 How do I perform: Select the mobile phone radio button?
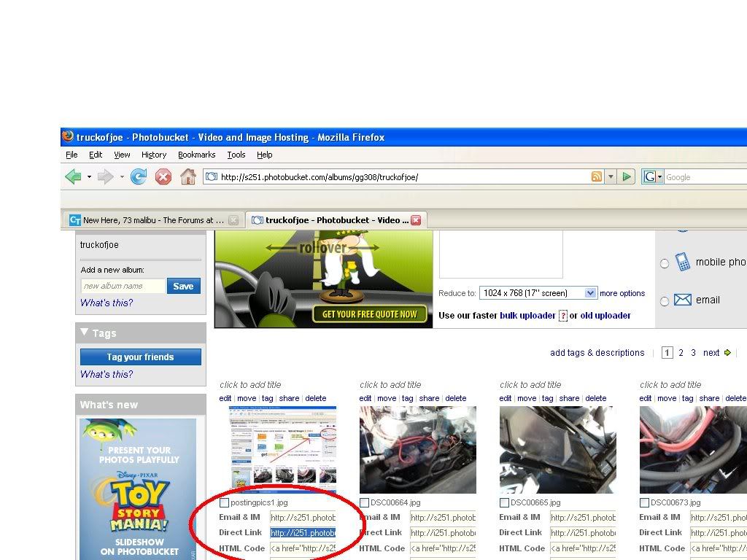click(665, 263)
